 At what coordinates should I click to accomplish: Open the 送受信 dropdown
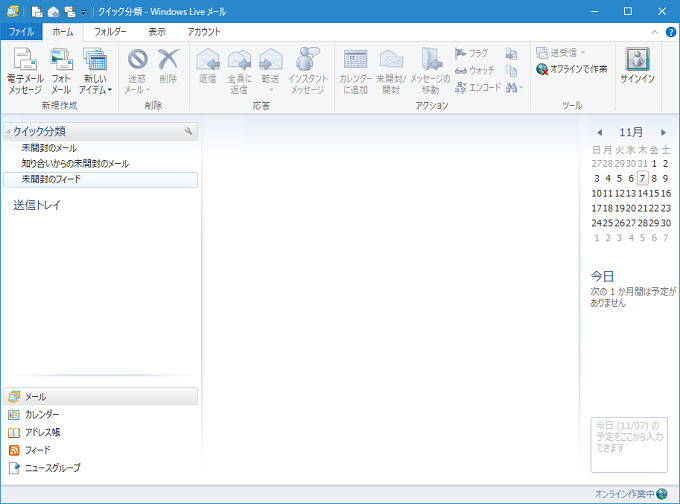coord(560,53)
